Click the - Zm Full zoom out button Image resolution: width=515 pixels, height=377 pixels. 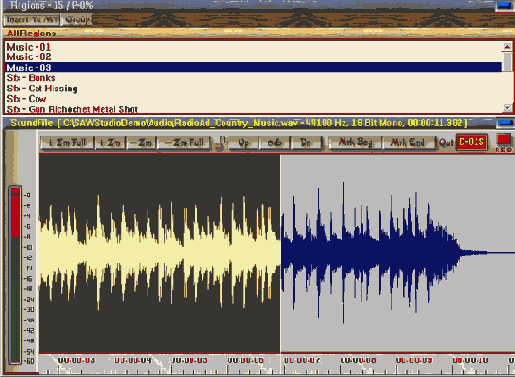184,143
